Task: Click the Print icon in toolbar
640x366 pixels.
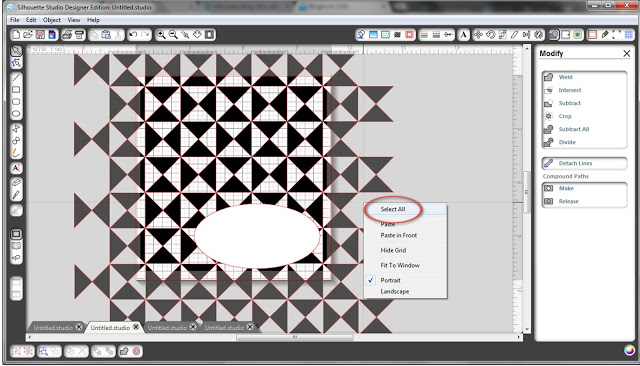Action: pyautogui.click(x=67, y=35)
